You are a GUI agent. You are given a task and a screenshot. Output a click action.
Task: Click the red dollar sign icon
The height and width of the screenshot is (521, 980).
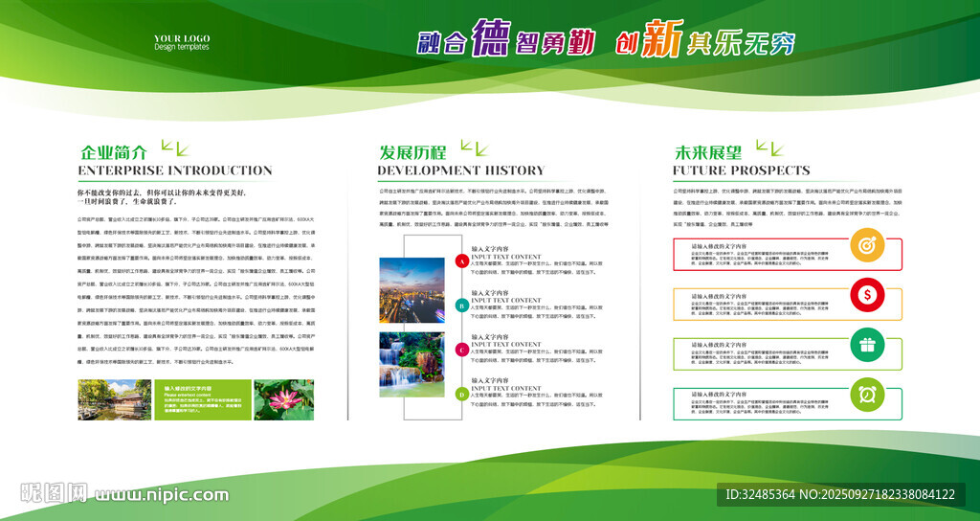coord(867,295)
